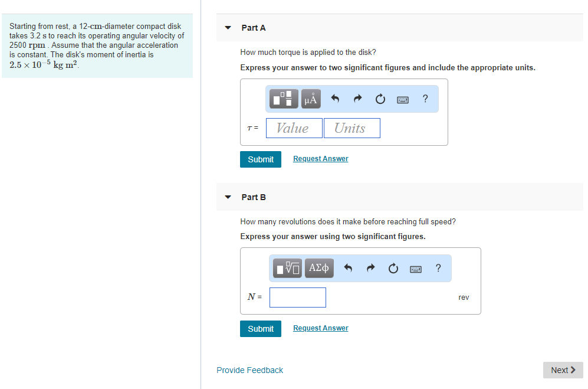Collapse the Part A section
Viewport: 588px width, 389px height.
(x=228, y=28)
